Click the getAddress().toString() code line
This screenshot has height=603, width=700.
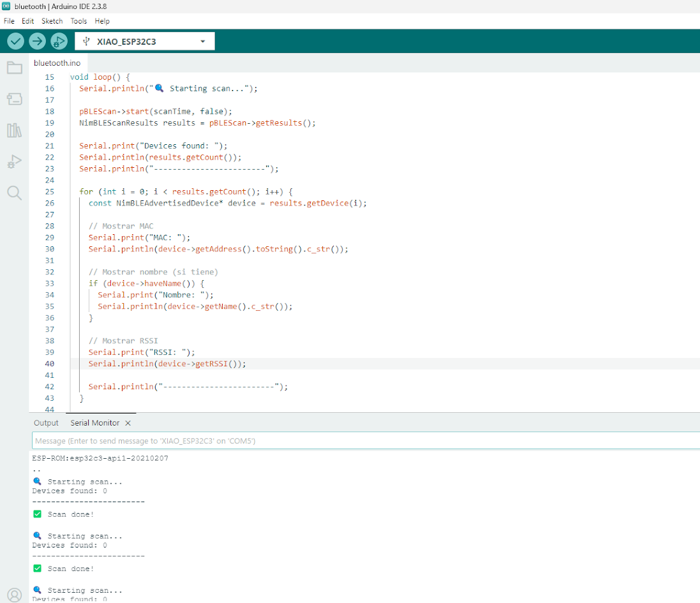pos(218,249)
